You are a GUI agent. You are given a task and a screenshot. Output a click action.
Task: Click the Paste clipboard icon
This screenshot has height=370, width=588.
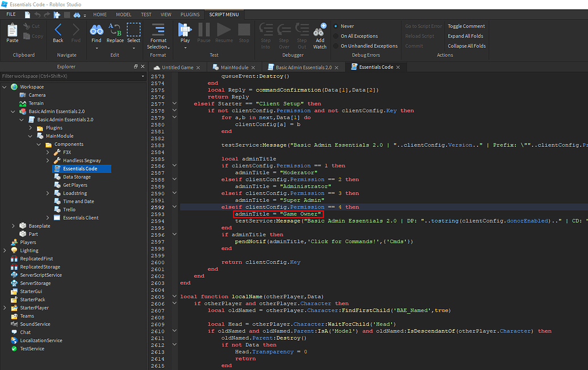(x=12, y=30)
